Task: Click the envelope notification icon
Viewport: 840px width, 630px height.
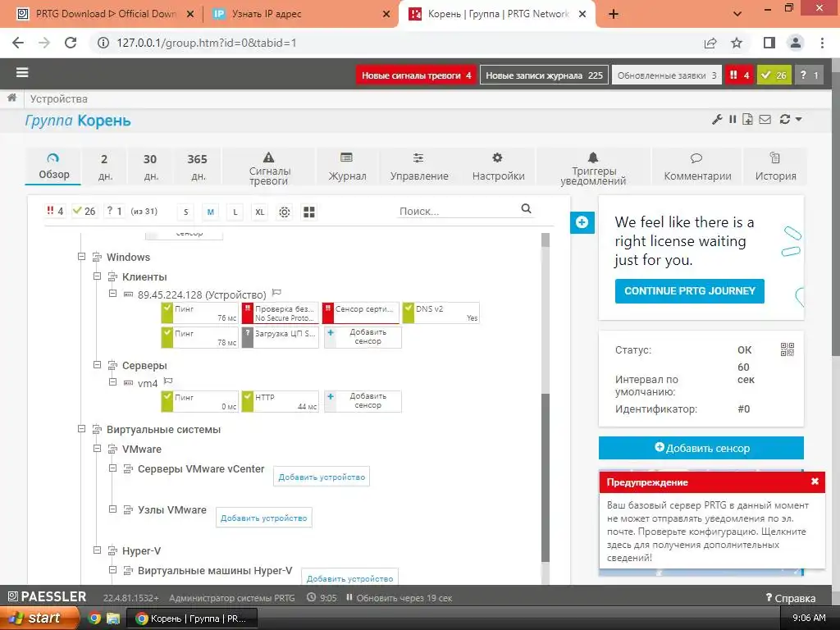Action: pos(765,120)
